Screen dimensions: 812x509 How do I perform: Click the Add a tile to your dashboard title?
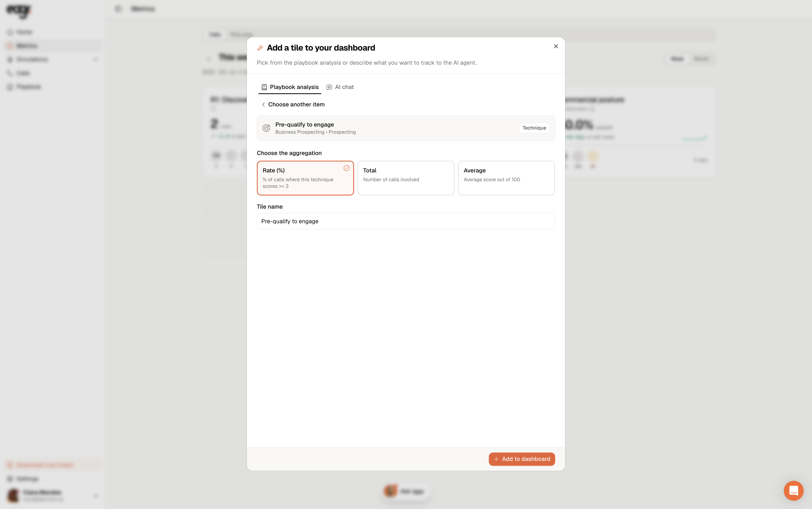point(321,48)
